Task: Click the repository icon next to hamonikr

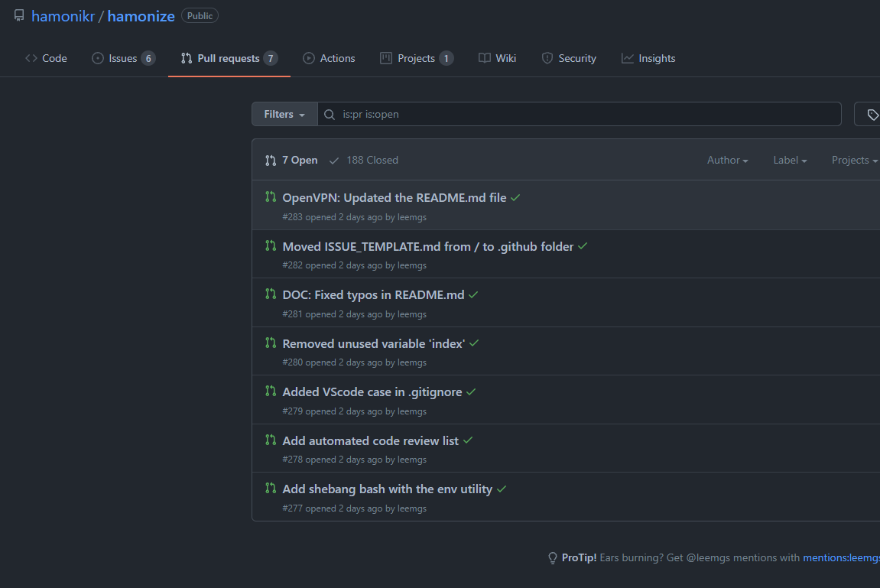Action: (19, 16)
